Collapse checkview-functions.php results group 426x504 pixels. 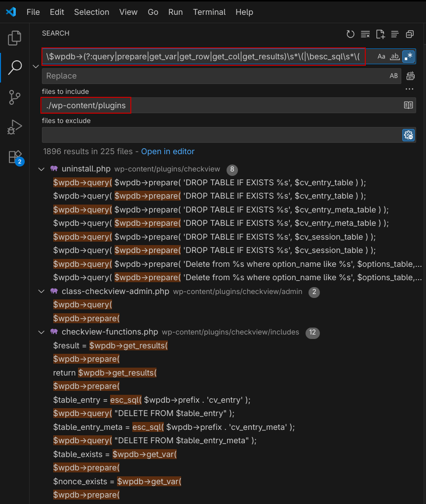coord(41,332)
